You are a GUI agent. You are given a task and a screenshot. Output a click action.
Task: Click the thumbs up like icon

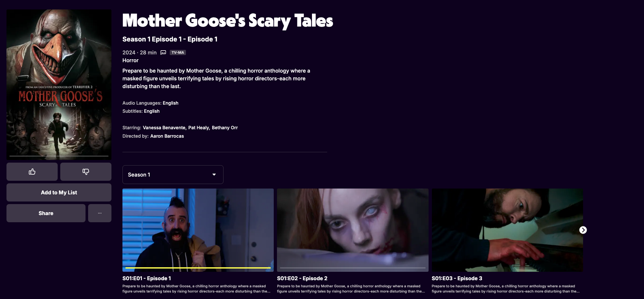point(32,172)
